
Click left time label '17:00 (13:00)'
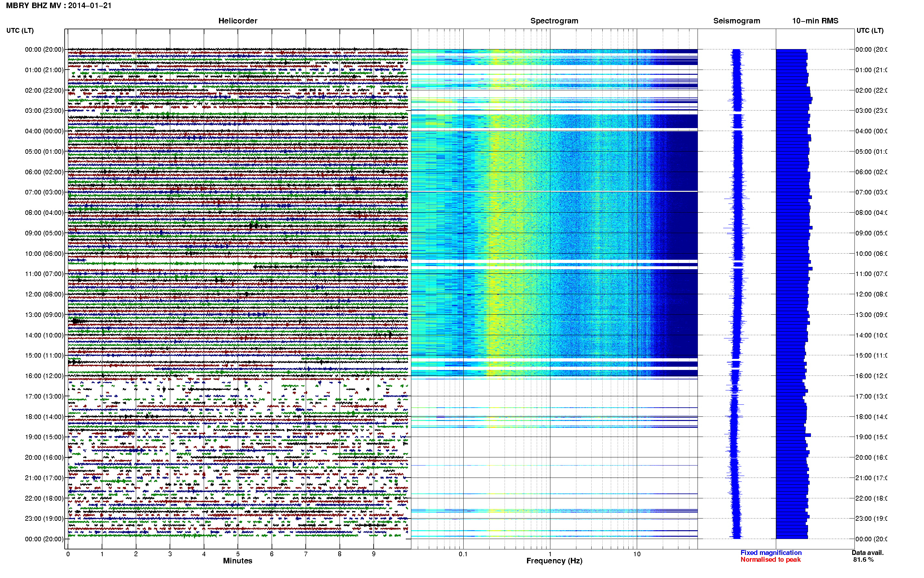(x=44, y=396)
